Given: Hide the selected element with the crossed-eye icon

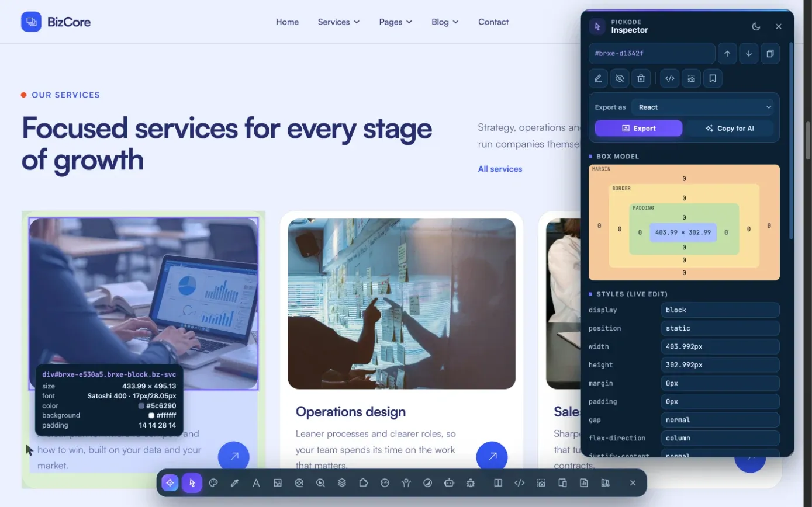Looking at the screenshot, I should pos(620,78).
